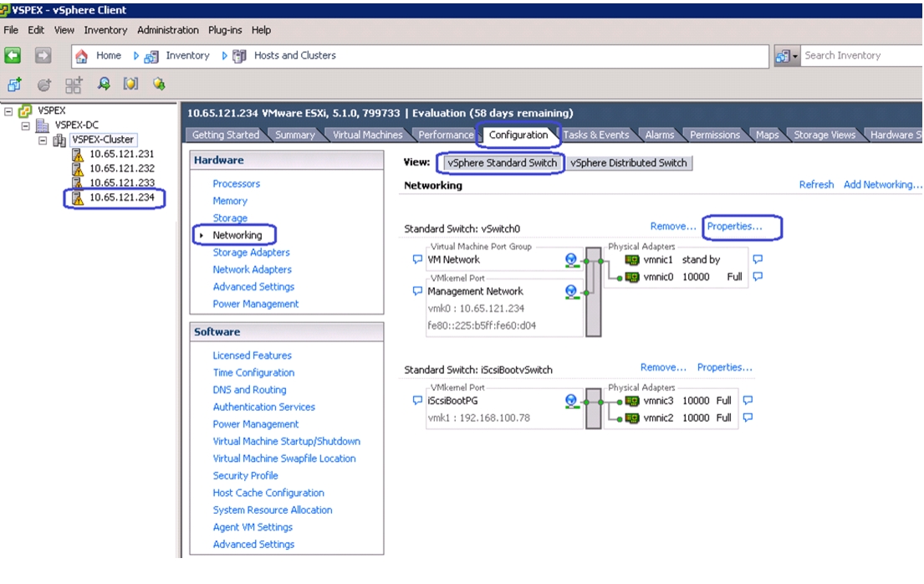The height and width of the screenshot is (584, 924).
Task: Click the globe icon in Management Network row
Action: click(x=571, y=291)
